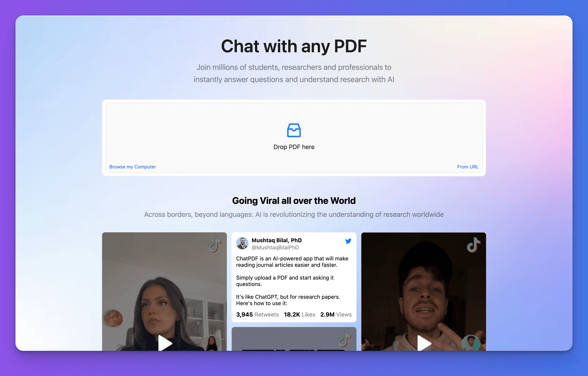Click the Twitter bird icon on the tweet
Image resolution: width=588 pixels, height=376 pixels.
pos(348,241)
